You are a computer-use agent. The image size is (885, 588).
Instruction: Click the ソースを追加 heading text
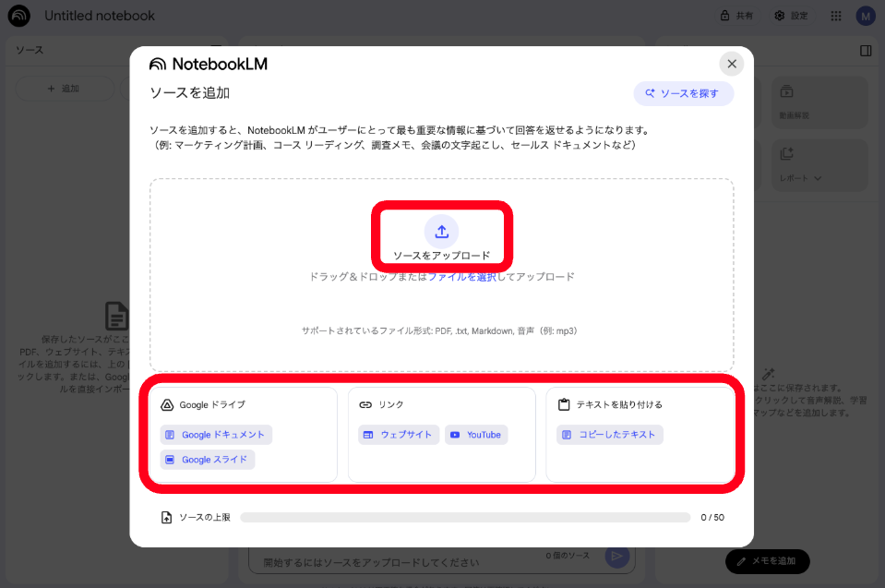click(190, 93)
